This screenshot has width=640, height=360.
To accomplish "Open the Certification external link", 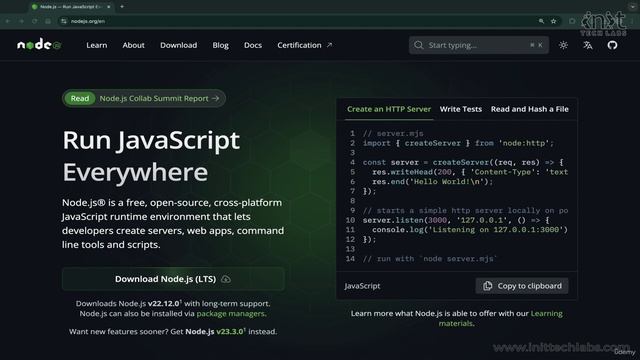I will (x=304, y=45).
